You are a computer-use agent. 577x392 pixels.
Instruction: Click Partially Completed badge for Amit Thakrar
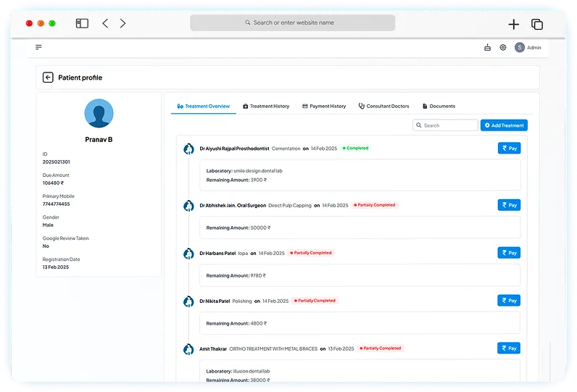pyautogui.click(x=380, y=349)
